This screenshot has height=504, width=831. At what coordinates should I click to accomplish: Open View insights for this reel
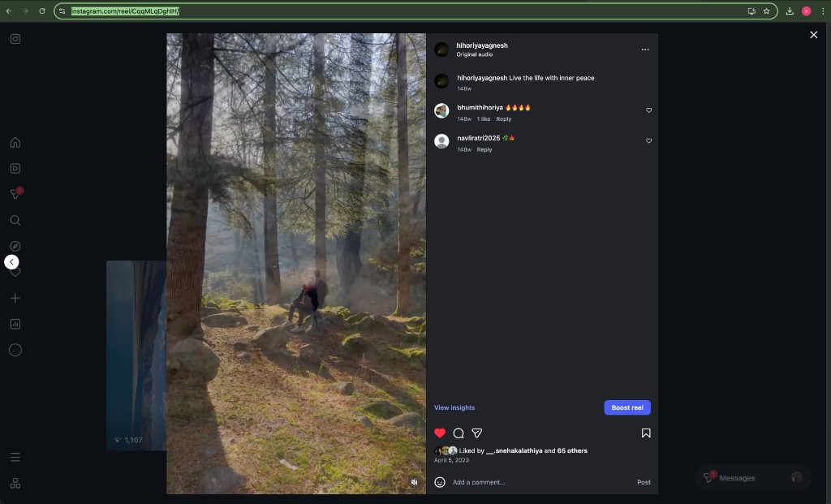click(x=454, y=407)
